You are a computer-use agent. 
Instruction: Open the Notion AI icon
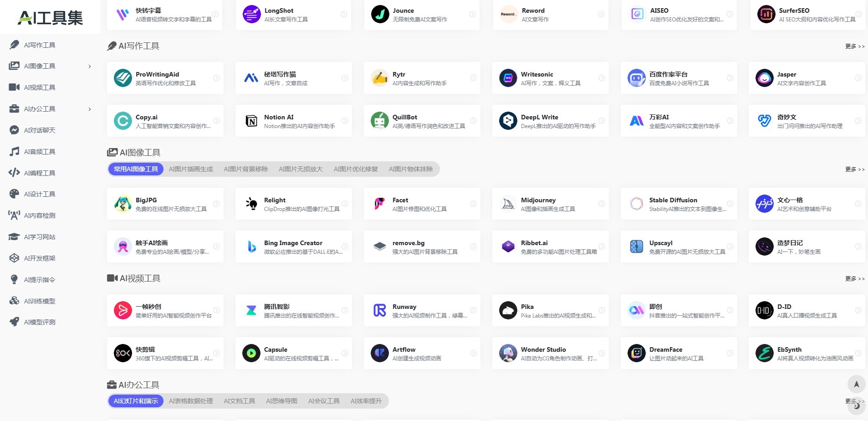(x=251, y=121)
